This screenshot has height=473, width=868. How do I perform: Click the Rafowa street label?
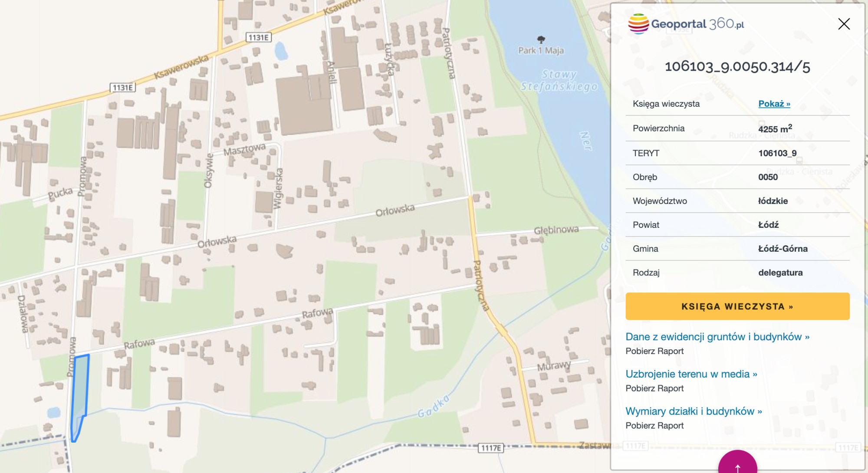(x=317, y=313)
